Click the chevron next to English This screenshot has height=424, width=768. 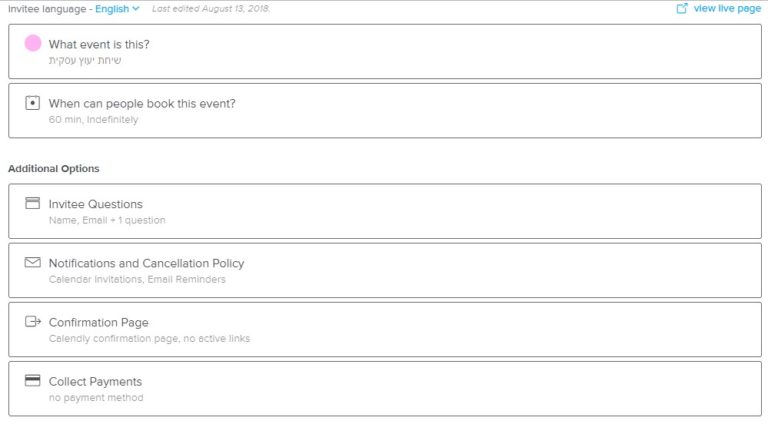click(x=136, y=9)
